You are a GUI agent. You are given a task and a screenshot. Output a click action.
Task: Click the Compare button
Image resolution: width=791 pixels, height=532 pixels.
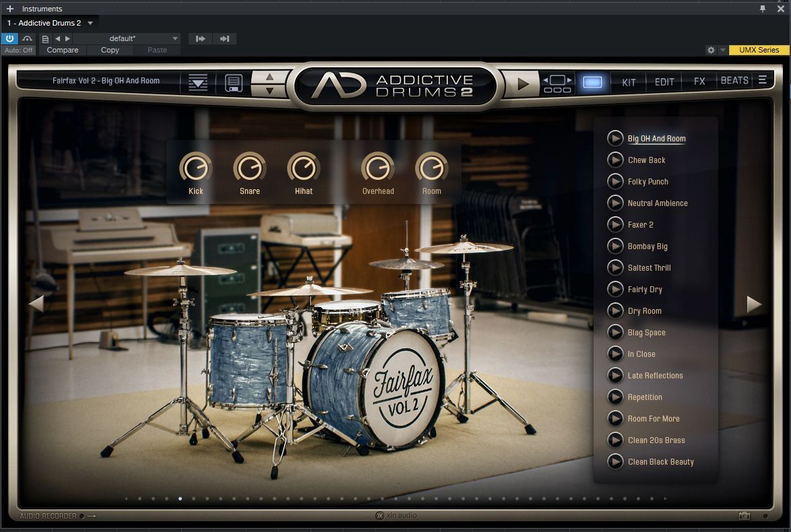(x=63, y=50)
